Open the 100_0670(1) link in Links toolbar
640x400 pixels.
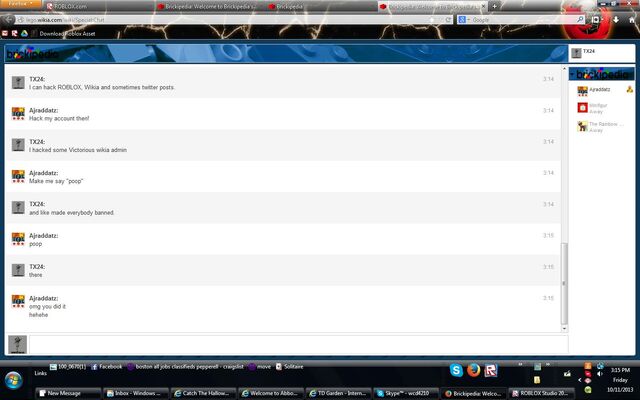(x=68, y=367)
